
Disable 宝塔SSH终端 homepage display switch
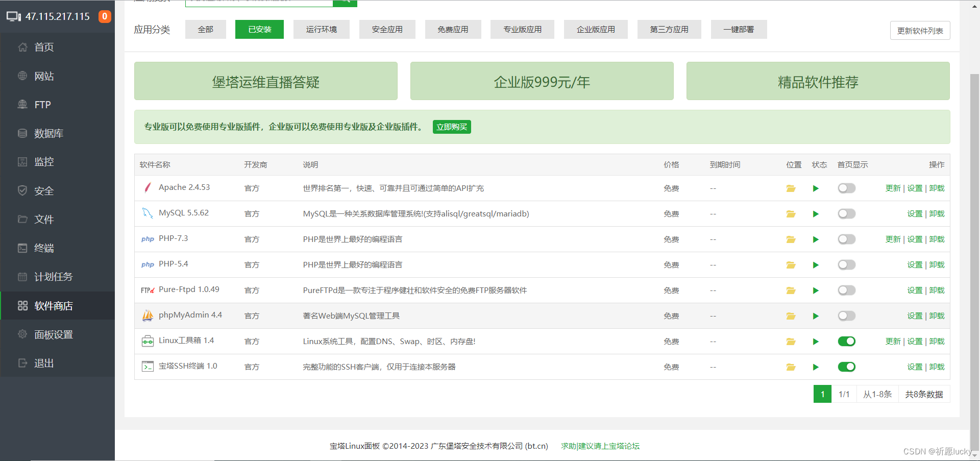(x=846, y=367)
